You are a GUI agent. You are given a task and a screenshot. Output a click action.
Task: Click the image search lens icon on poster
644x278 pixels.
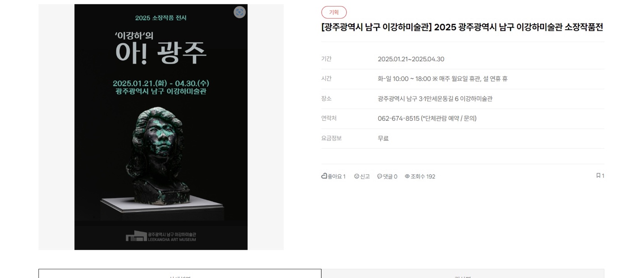[240, 12]
